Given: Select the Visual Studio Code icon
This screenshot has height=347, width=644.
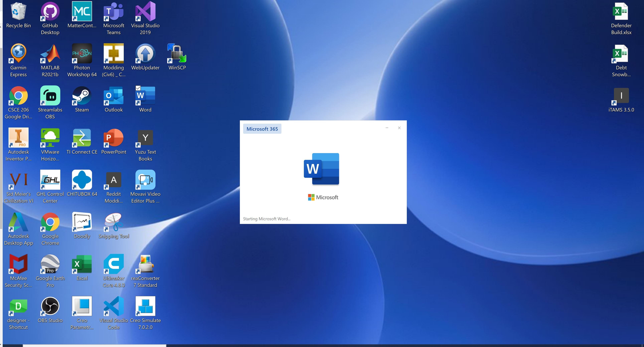Looking at the screenshot, I should coord(114,306).
